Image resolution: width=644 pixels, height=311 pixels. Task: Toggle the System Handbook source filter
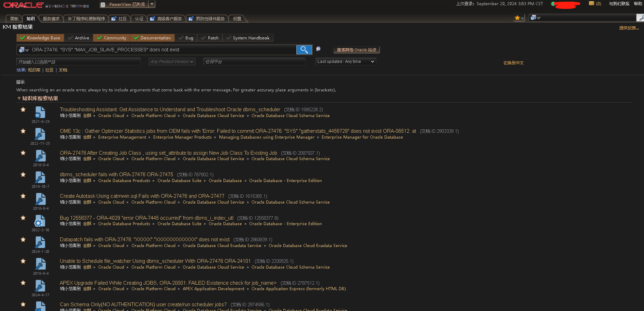pos(248,38)
